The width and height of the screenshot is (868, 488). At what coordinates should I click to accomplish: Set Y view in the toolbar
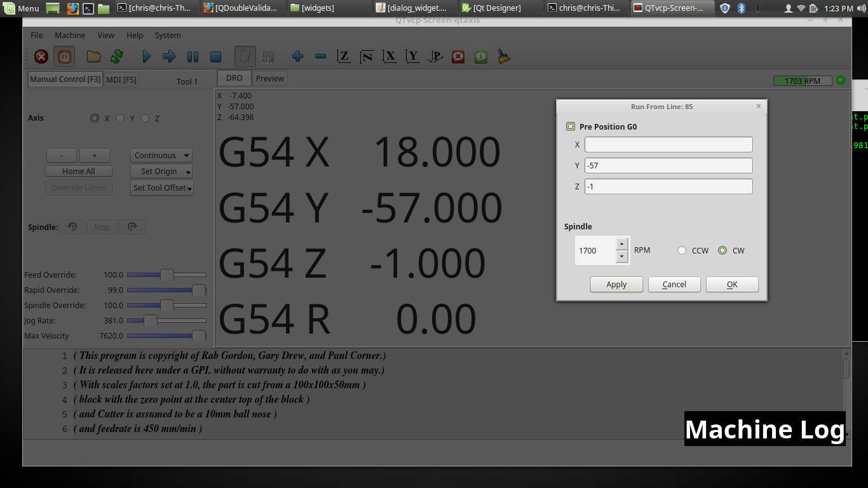click(x=412, y=57)
